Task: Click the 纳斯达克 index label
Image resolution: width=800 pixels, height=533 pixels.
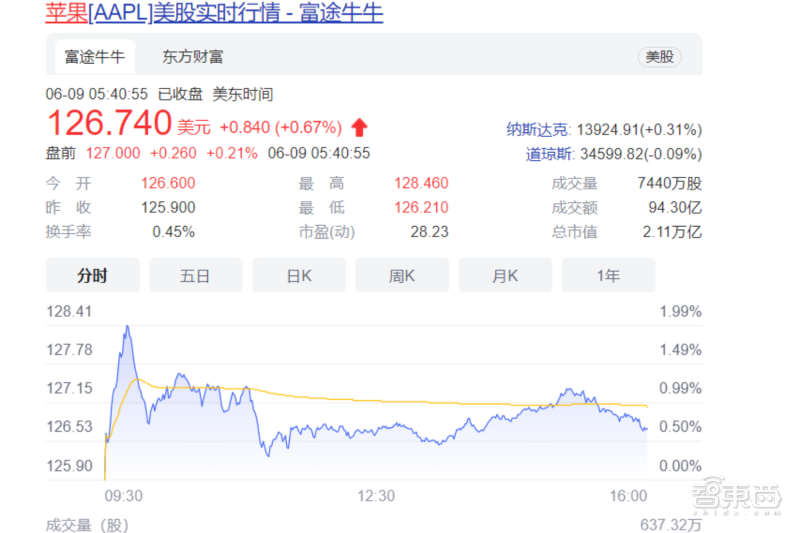Action: click(x=537, y=130)
